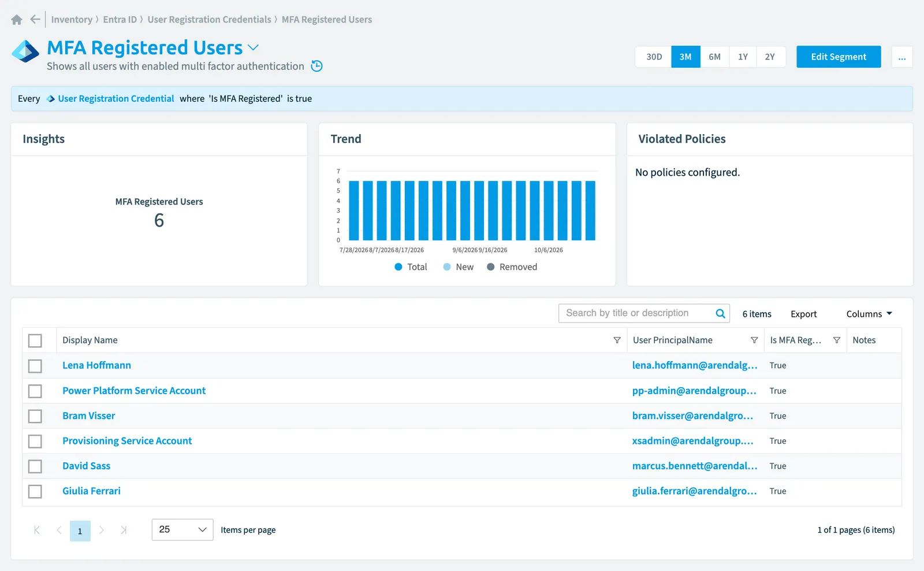The height and width of the screenshot is (571, 924).
Task: Go to next page arrow
Action: [102, 530]
